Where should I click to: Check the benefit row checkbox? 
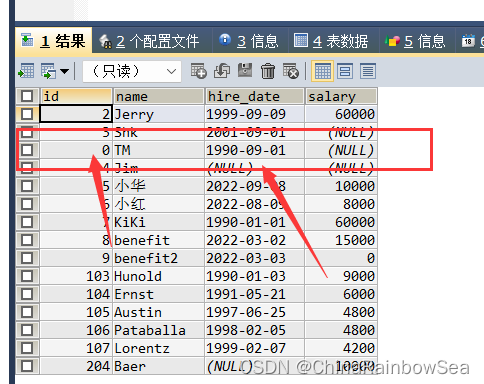click(x=27, y=240)
